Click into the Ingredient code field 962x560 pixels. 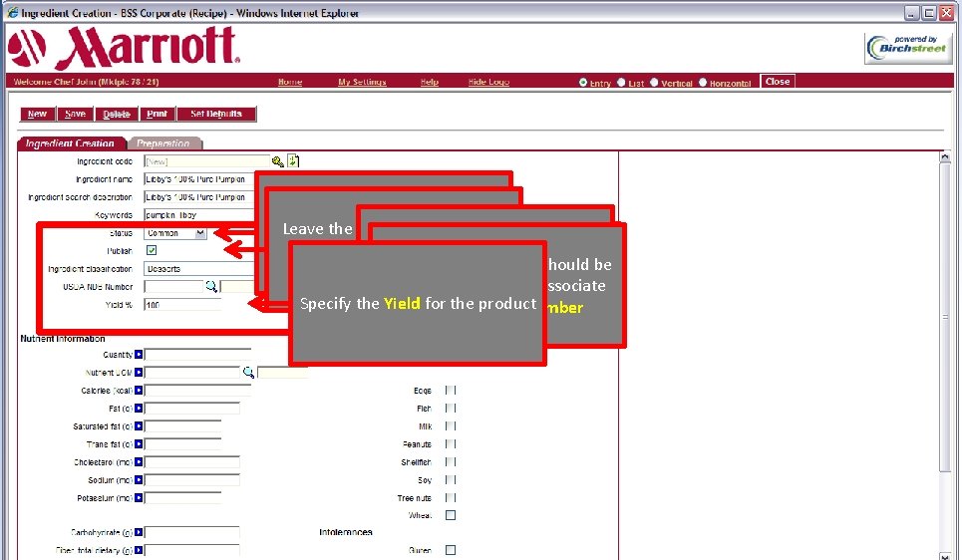point(206,161)
